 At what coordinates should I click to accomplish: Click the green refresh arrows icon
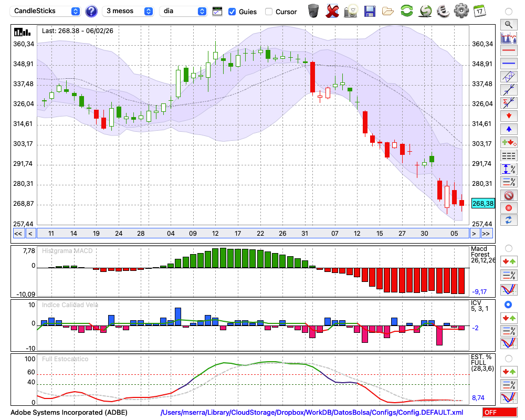(x=406, y=11)
